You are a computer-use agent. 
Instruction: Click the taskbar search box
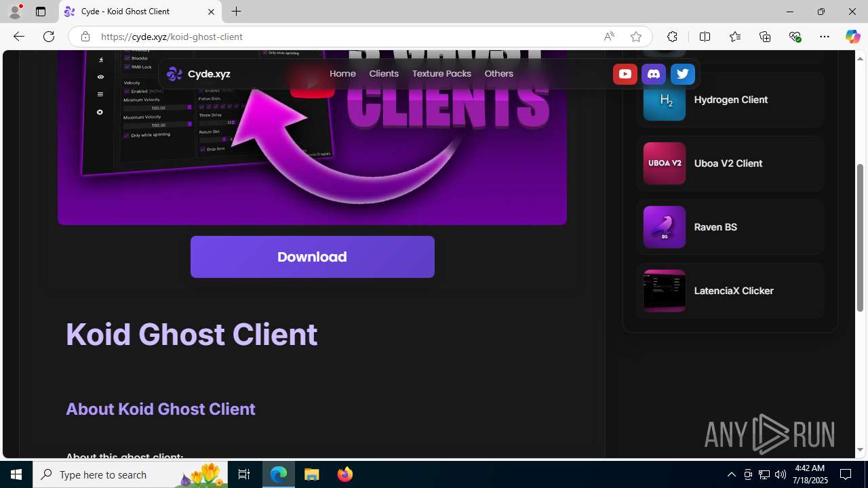coord(130,474)
